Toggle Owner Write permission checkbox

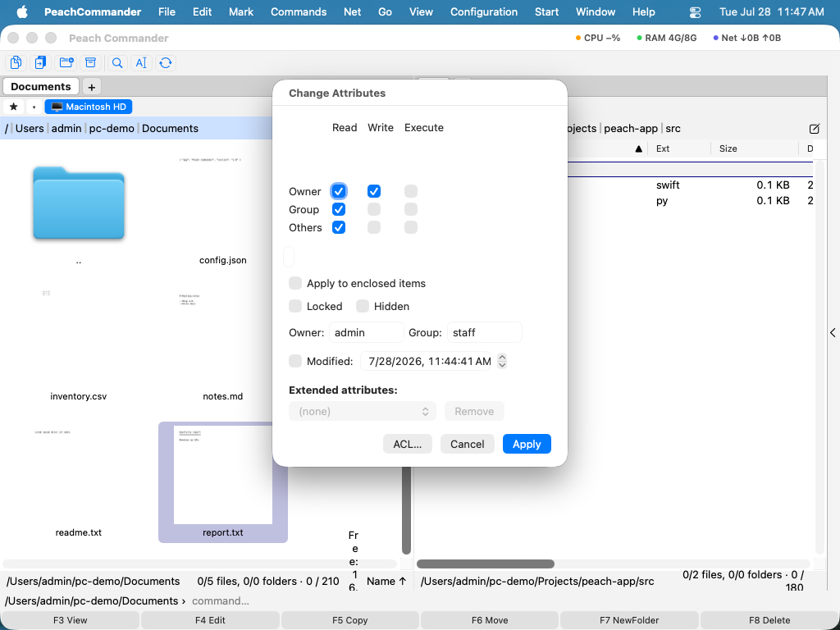(x=374, y=191)
